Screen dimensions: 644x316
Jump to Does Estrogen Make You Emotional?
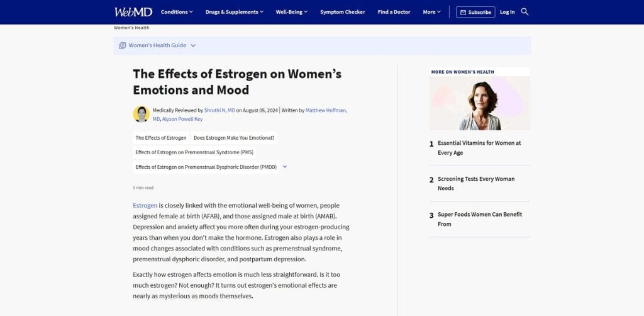[234, 138]
